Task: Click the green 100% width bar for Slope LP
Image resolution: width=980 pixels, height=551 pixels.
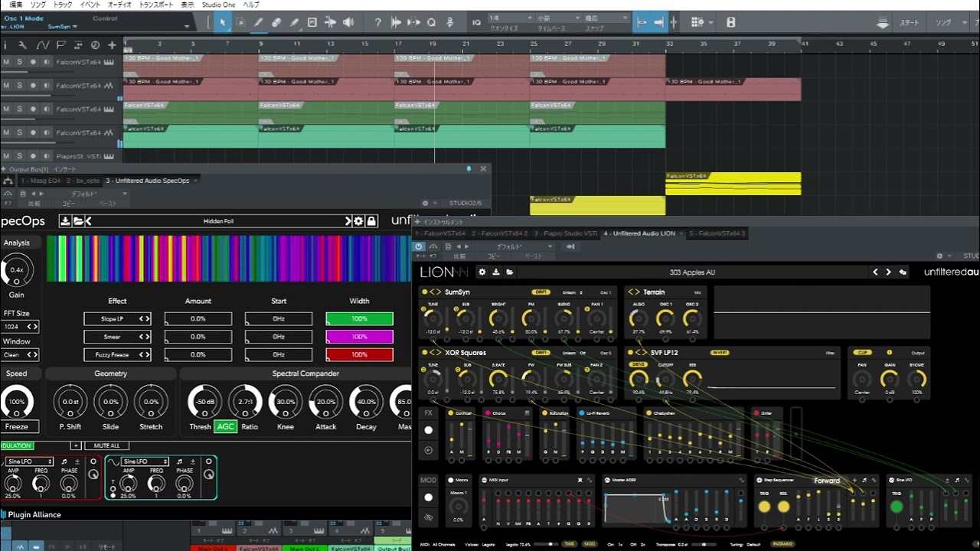Action: (x=359, y=319)
